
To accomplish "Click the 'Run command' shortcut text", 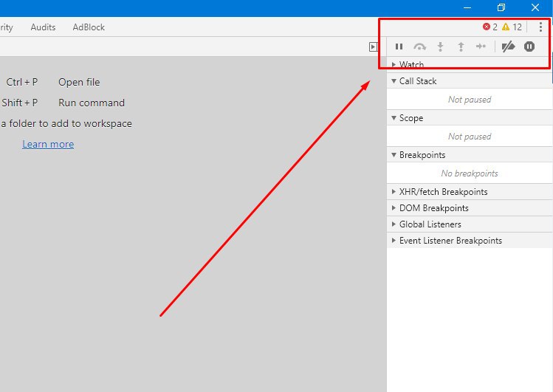I will coord(92,103).
